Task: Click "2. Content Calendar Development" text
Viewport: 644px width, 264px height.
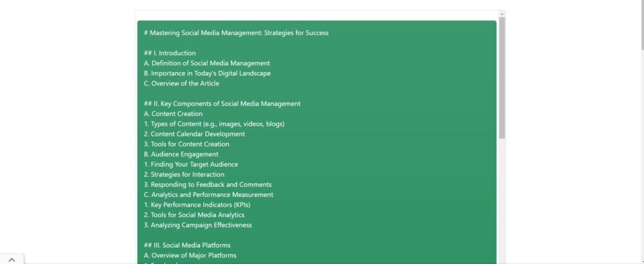Action: (194, 134)
